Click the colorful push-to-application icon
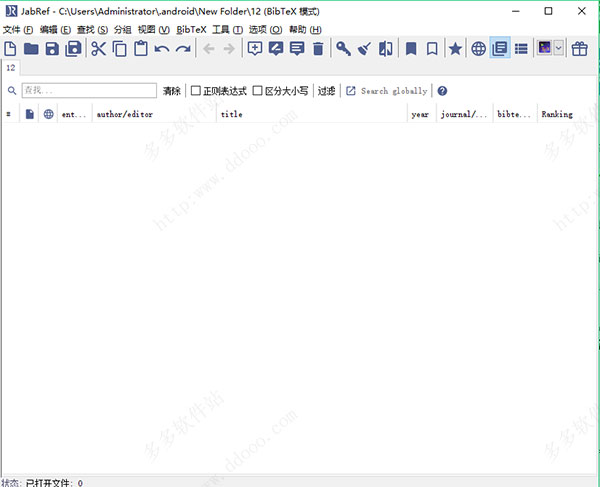The image size is (600, 487). coord(544,48)
